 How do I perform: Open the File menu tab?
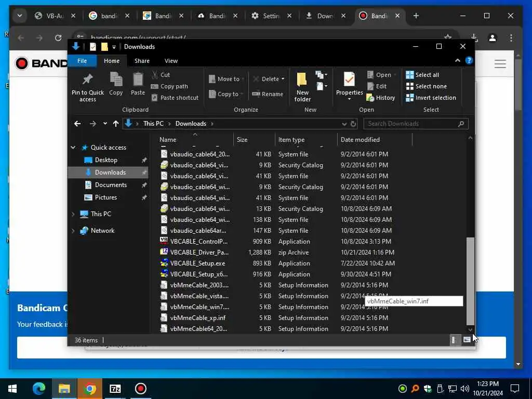pyautogui.click(x=82, y=61)
